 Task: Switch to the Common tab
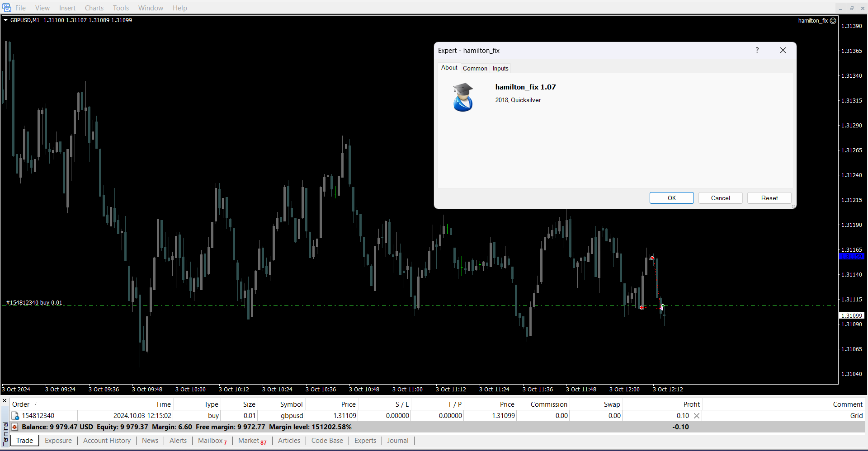pyautogui.click(x=475, y=68)
